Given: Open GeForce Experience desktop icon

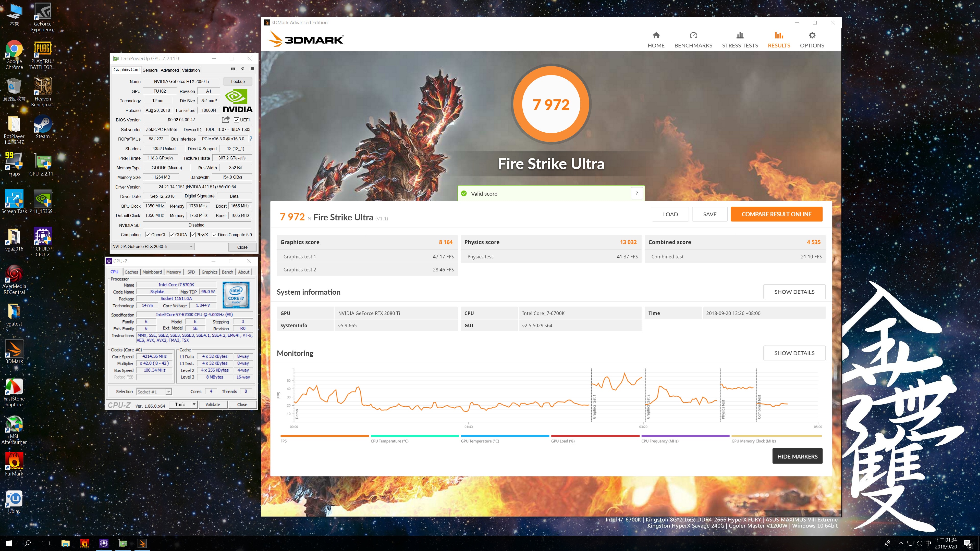Looking at the screenshot, I should (43, 17).
